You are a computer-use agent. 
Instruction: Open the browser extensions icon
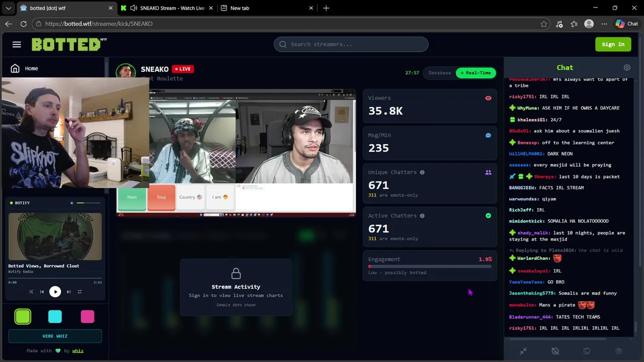559,24
